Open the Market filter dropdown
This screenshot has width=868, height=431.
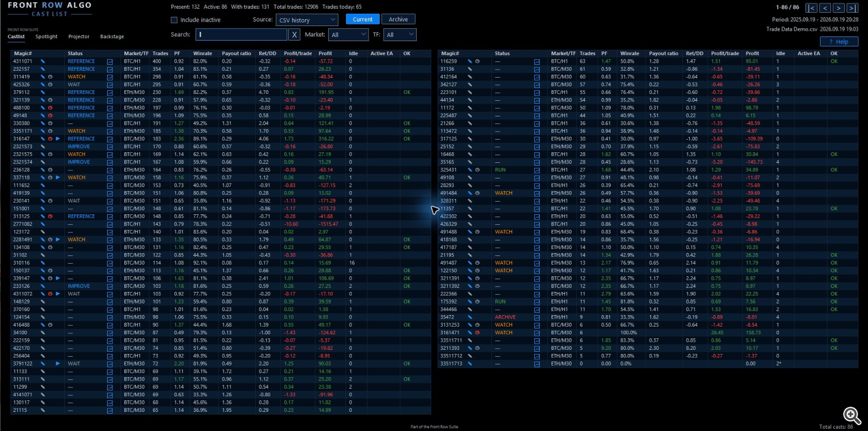[348, 35]
